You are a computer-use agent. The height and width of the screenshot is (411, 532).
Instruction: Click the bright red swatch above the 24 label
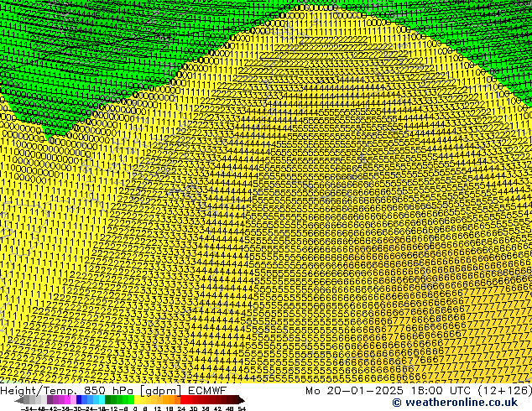183,399
